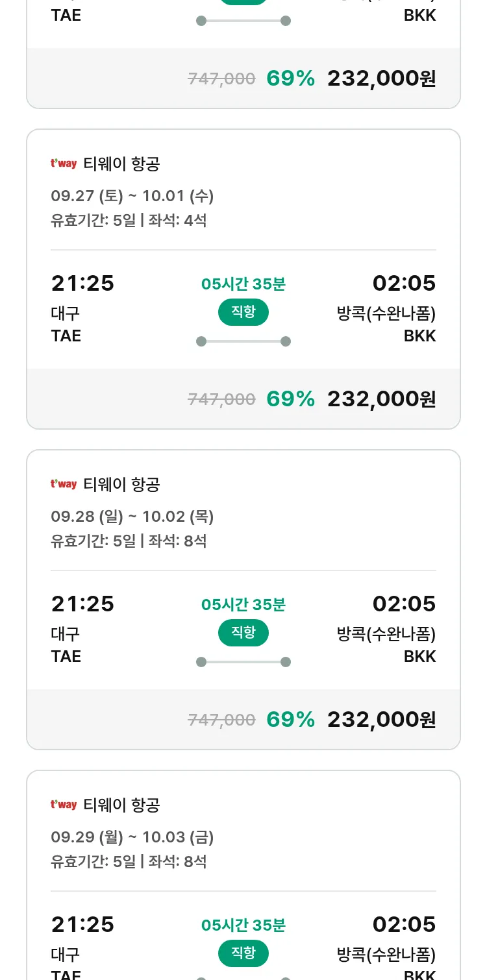Tap 방콕(수완나폼) arrival on 09.28 flight
Viewport: 487px width, 980px height.
(x=386, y=633)
